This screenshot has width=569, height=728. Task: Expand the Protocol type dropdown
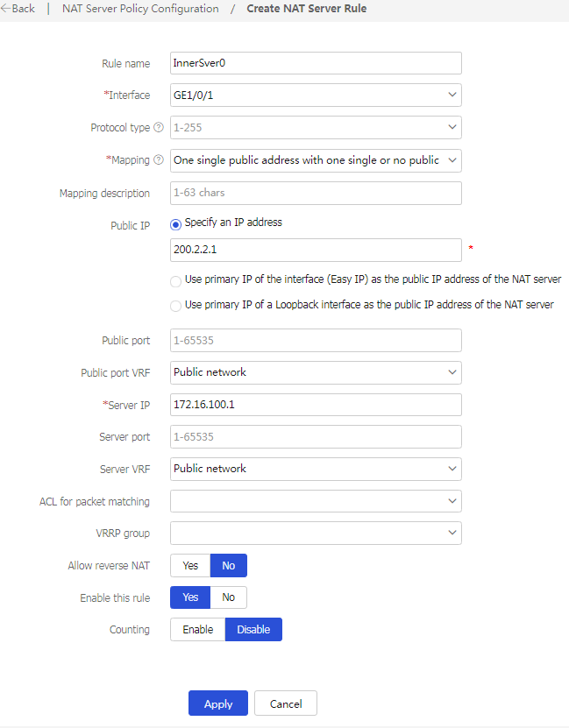(x=316, y=128)
